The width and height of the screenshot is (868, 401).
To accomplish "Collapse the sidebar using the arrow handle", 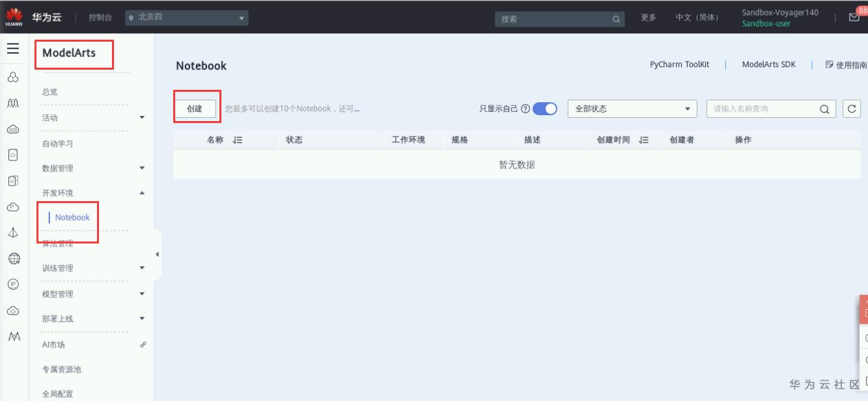I will (157, 254).
